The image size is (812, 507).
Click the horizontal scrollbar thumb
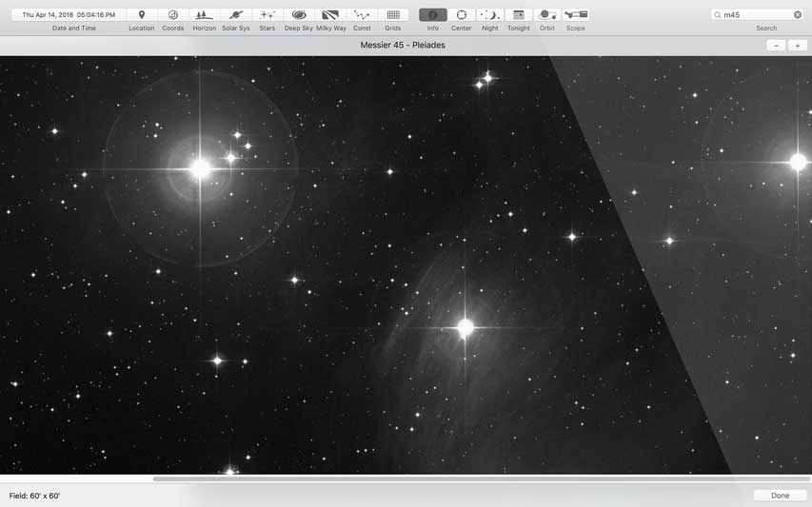point(482,479)
